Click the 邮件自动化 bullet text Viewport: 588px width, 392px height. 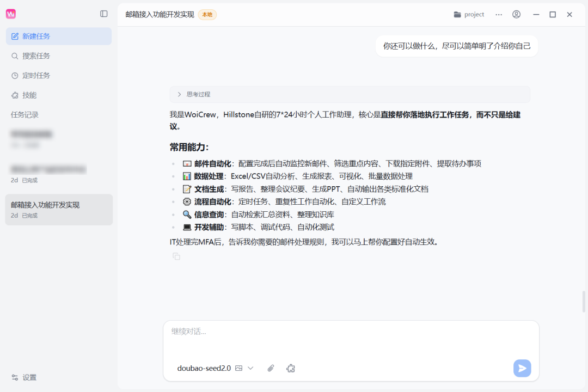tap(332, 163)
